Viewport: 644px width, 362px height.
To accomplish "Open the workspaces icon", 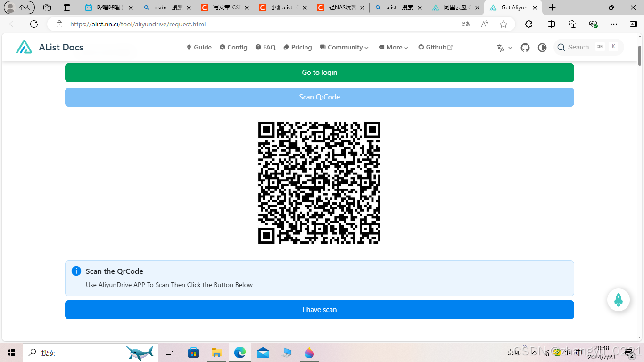I will click(x=47, y=8).
